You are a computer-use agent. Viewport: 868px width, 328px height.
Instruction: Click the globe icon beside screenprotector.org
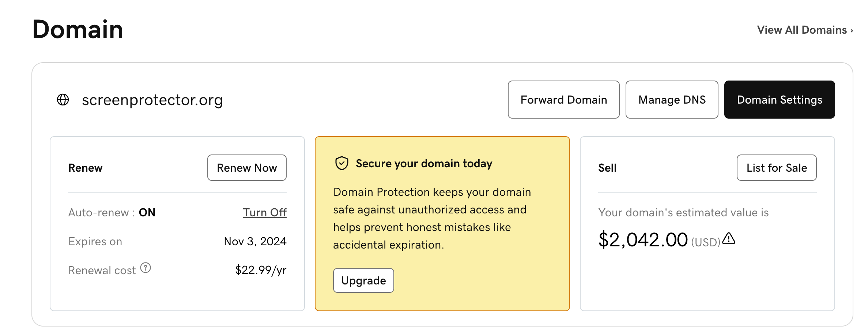[63, 100]
